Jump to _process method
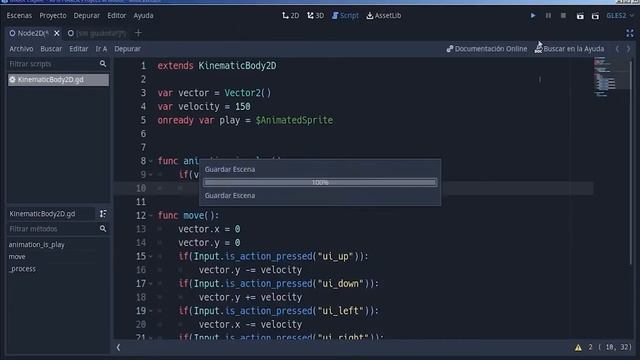Viewport: 640px width, 360px height. click(22, 269)
